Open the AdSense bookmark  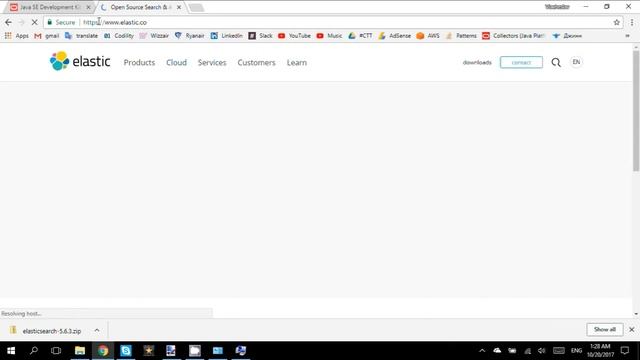click(395, 36)
